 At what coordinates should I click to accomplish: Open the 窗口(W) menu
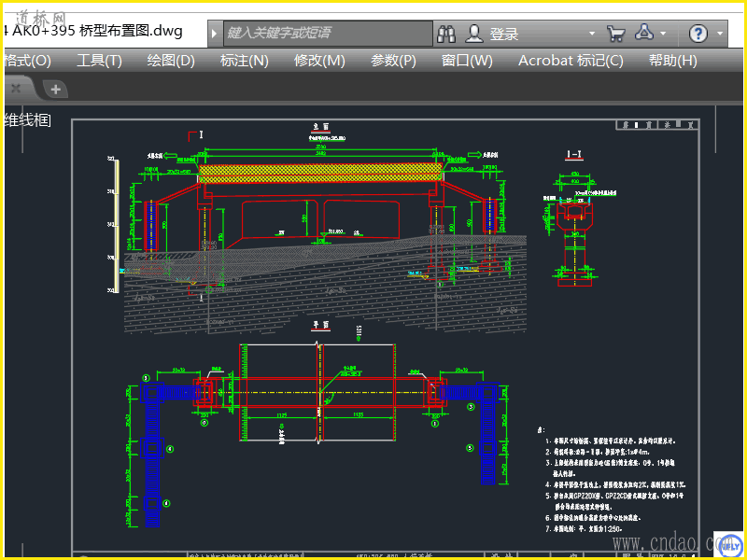coord(467,61)
